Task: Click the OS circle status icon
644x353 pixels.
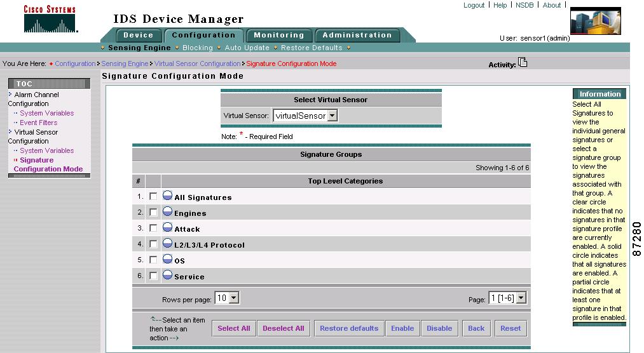Action: 168,260
